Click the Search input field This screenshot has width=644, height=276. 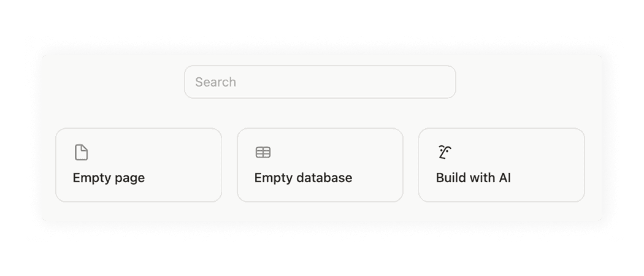pos(320,82)
